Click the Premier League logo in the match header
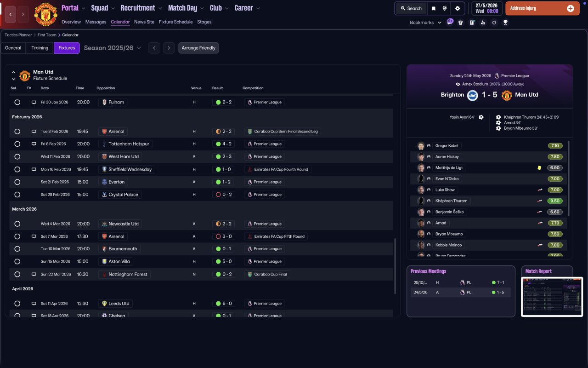This screenshot has width=588, height=368. pyautogui.click(x=497, y=76)
